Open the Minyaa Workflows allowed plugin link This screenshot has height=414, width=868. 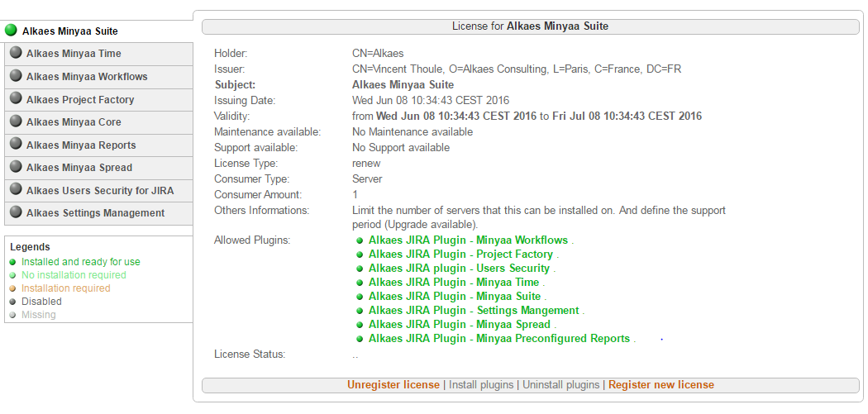click(468, 240)
